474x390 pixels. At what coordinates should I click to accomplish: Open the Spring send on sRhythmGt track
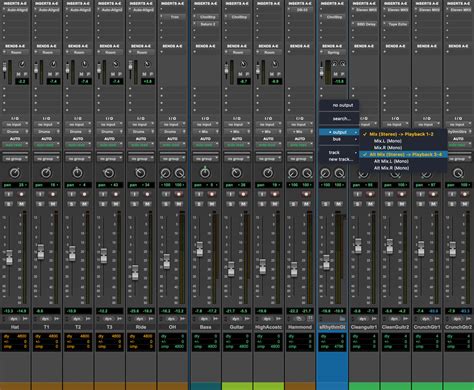(333, 52)
